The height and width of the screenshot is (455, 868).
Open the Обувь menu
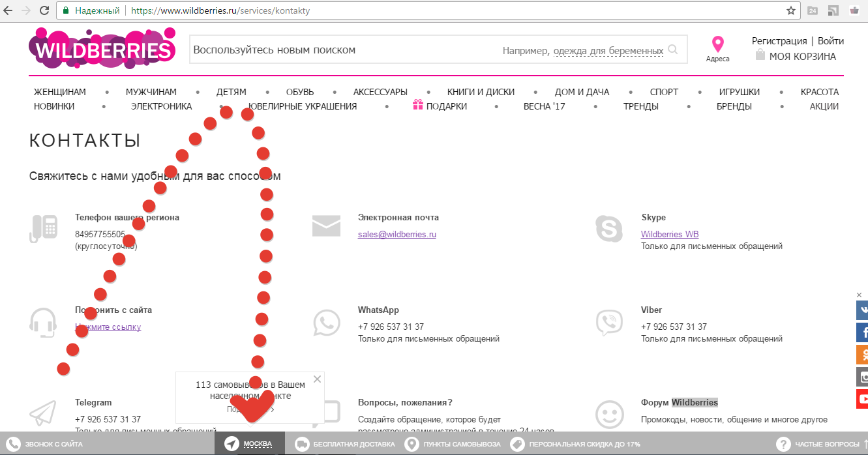click(x=300, y=92)
